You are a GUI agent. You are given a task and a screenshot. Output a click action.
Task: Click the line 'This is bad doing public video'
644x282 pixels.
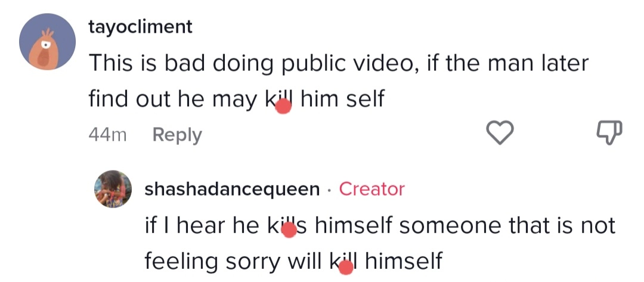tap(339, 64)
